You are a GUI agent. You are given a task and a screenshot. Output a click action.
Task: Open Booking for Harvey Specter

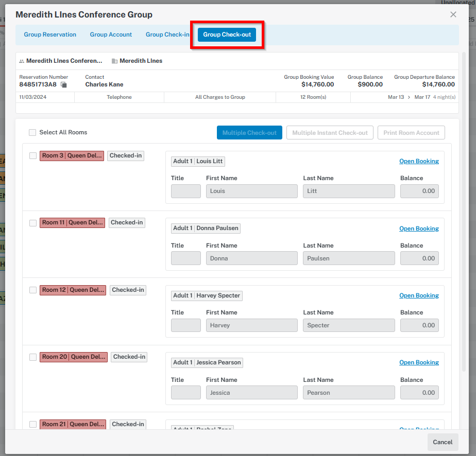click(419, 295)
